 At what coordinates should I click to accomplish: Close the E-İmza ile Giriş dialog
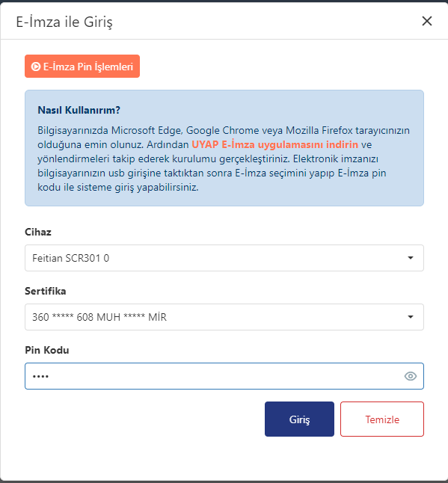pos(427,21)
